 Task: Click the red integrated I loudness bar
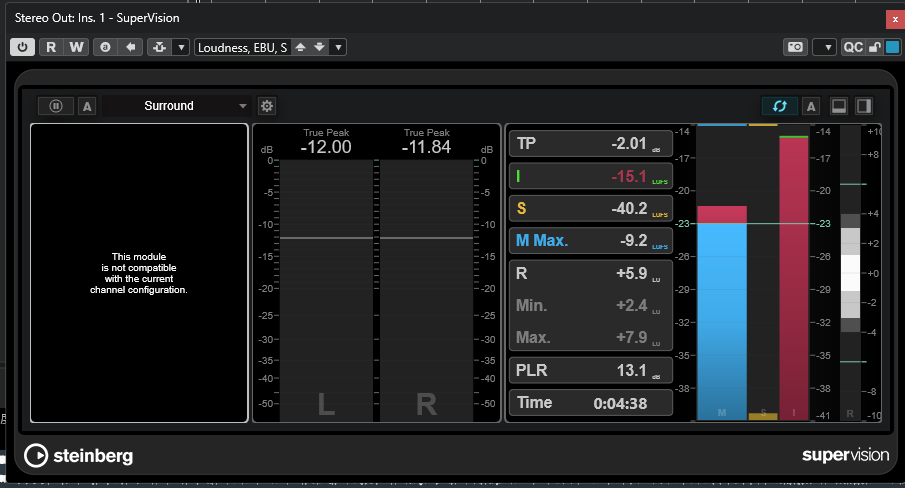click(794, 278)
